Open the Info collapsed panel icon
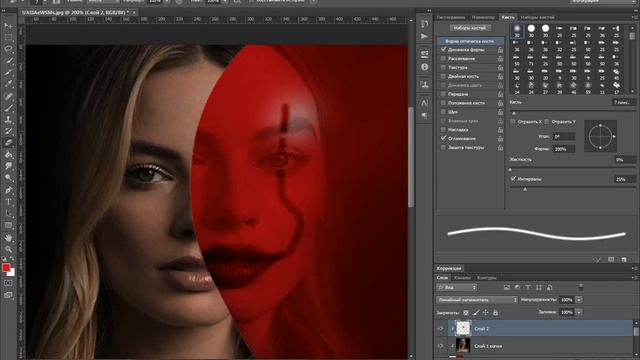 pyautogui.click(x=424, y=67)
